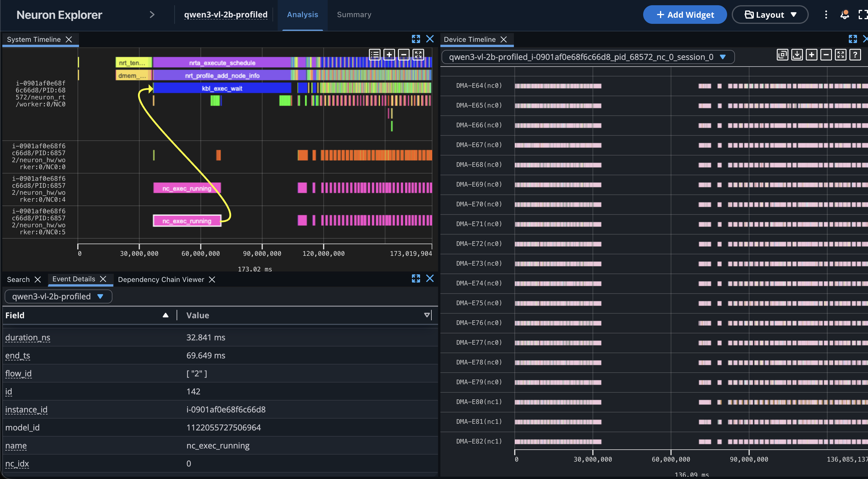Open the qwen3-vl-2b-profiled Event Details dropdown
The height and width of the screenshot is (479, 868).
coord(58,296)
